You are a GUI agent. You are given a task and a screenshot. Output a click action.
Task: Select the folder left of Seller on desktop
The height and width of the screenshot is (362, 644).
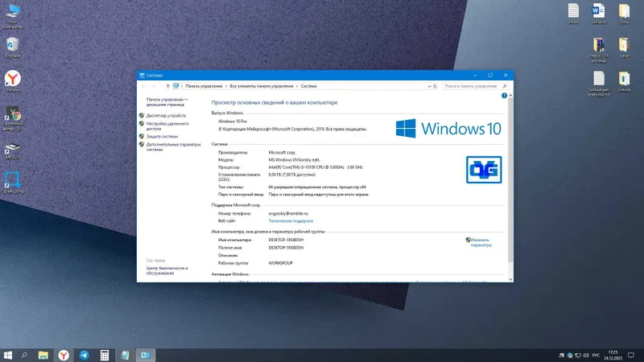click(599, 50)
